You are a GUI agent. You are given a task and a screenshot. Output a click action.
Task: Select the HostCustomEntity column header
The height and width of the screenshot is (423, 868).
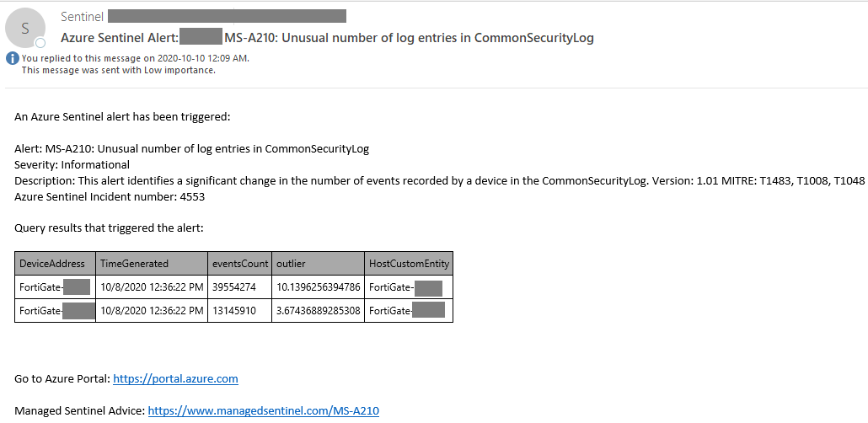409,264
